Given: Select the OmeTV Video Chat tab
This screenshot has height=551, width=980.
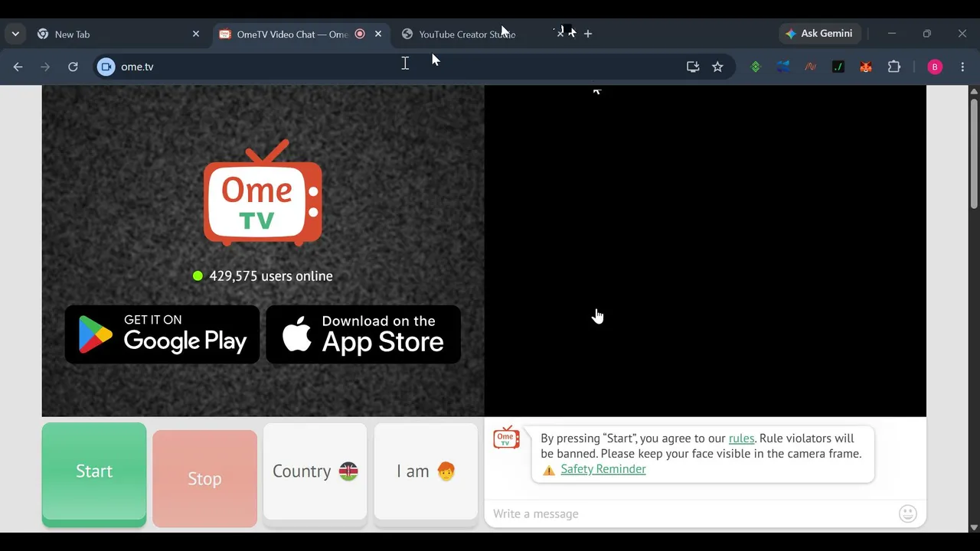Looking at the screenshot, I should click(301, 34).
